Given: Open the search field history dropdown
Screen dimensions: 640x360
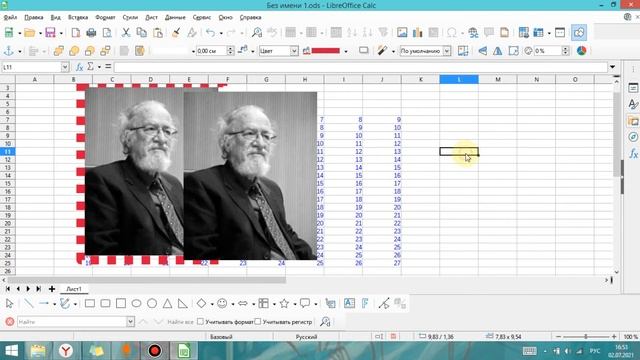Looking at the screenshot, I should tap(130, 322).
